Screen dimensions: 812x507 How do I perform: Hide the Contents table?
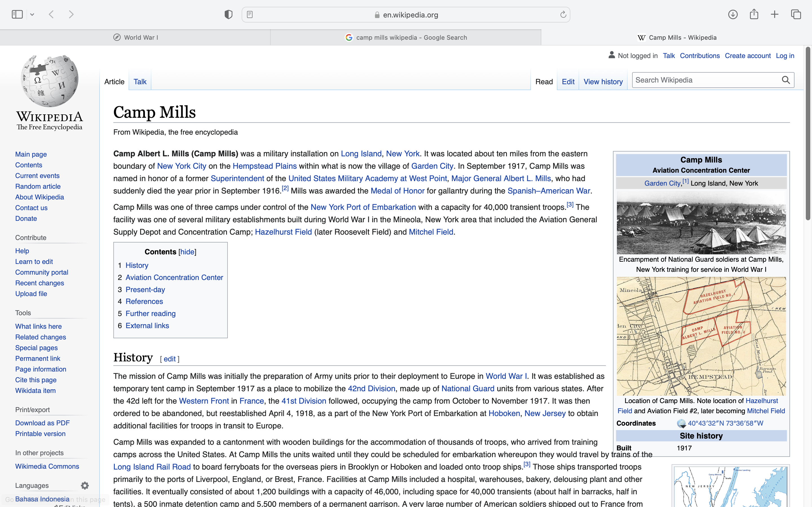click(187, 252)
